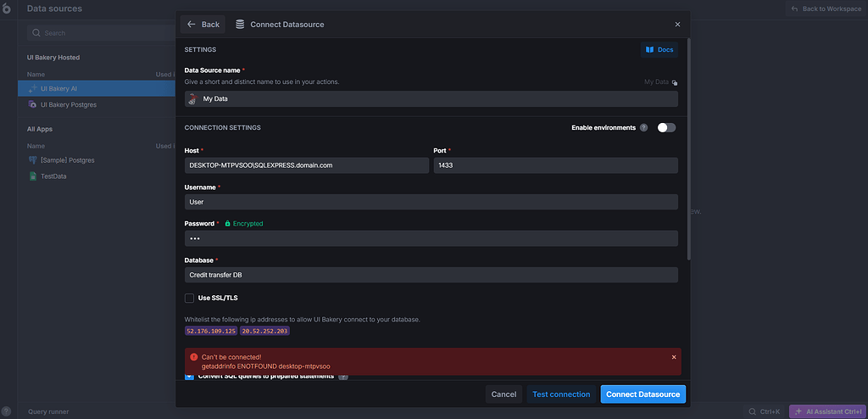Open the AI Assistant button

[827, 412]
